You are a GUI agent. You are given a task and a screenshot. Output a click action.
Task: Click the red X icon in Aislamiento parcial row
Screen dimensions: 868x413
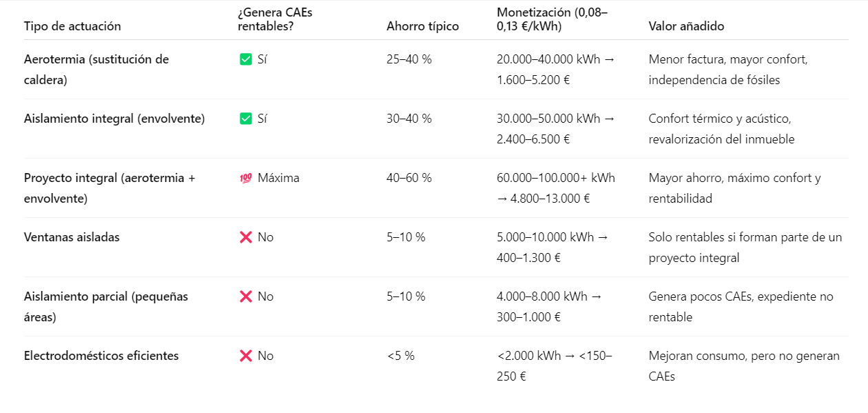[245, 296]
